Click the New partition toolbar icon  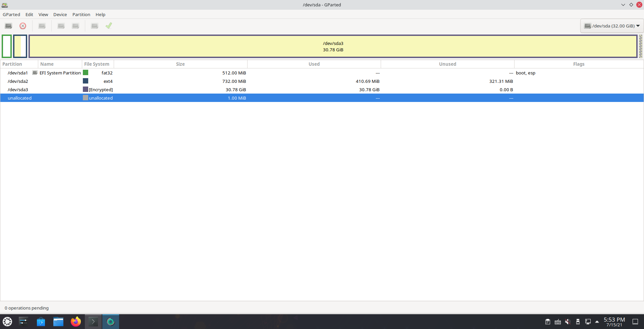pyautogui.click(x=8, y=26)
